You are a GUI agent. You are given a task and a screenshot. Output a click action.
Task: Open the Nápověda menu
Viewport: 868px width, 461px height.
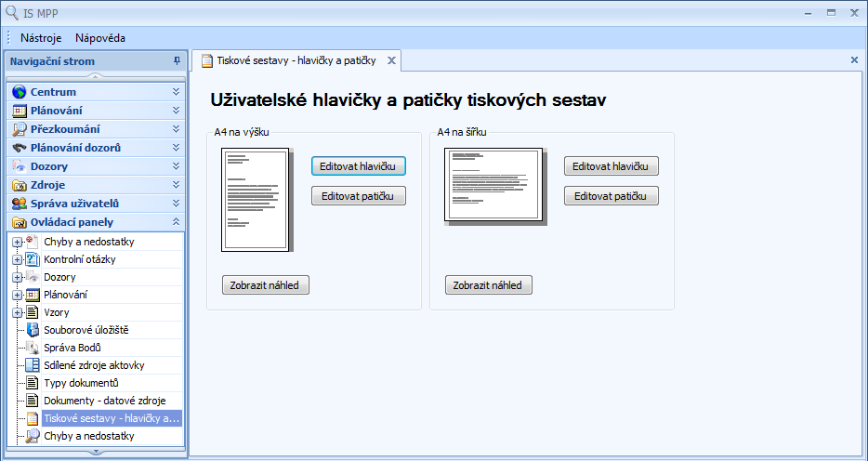click(x=100, y=38)
